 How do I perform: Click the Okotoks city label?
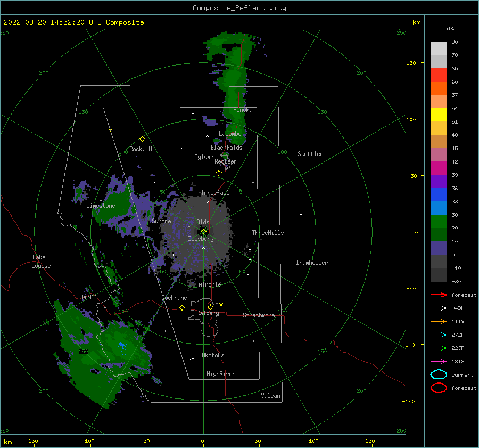point(213,355)
